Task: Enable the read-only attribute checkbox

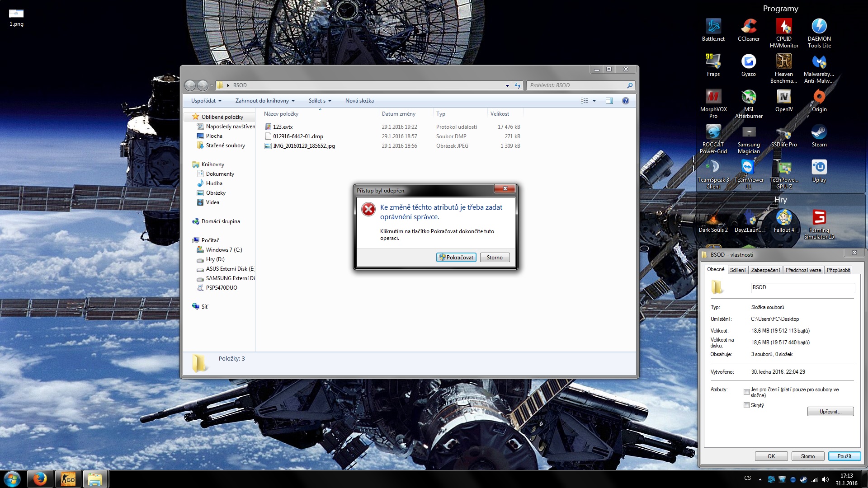Action: pos(746,392)
